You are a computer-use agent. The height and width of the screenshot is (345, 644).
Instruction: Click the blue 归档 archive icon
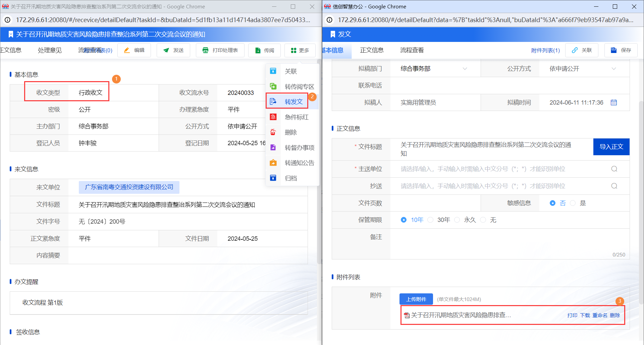273,178
